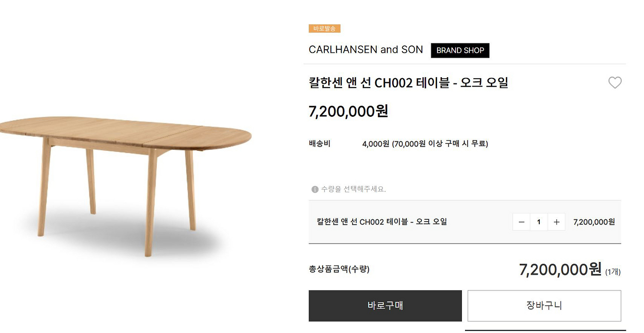Click the orange 바로발송 badge
Image resolution: width=644 pixels, height=333 pixels.
(x=325, y=29)
